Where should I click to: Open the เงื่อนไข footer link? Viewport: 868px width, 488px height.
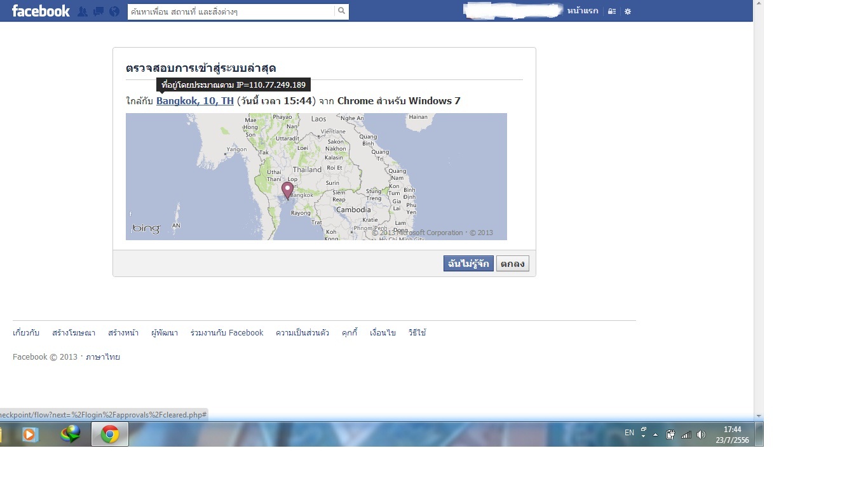pos(383,333)
